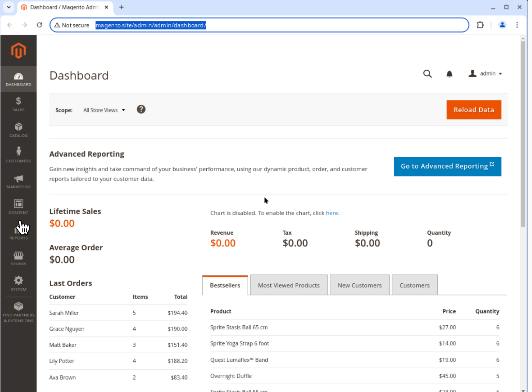Switch to the New Customers tab
This screenshot has height=392, width=532.
(x=360, y=285)
